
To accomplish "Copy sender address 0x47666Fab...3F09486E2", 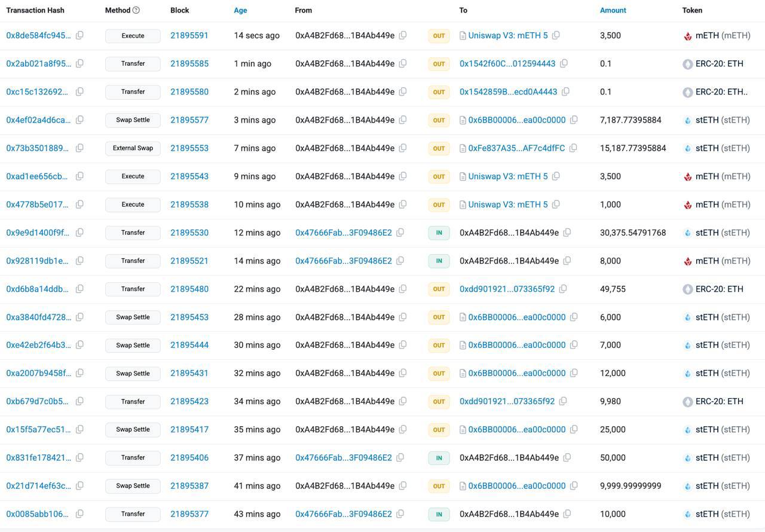I will [x=400, y=233].
